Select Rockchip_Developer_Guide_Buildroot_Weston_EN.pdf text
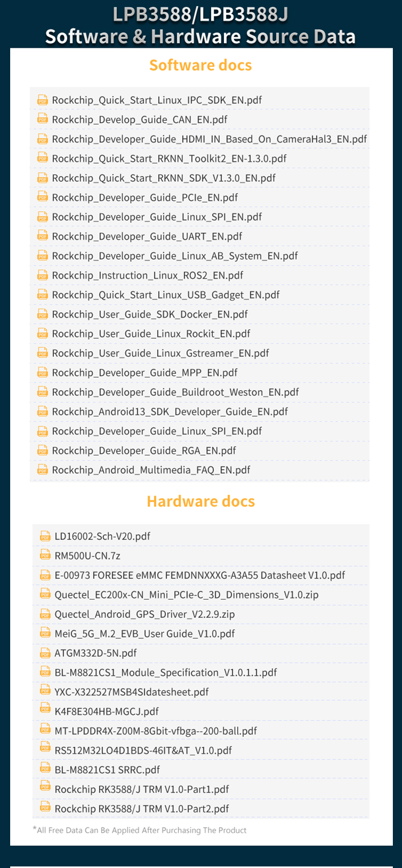The width and height of the screenshot is (402, 868). pos(176,392)
